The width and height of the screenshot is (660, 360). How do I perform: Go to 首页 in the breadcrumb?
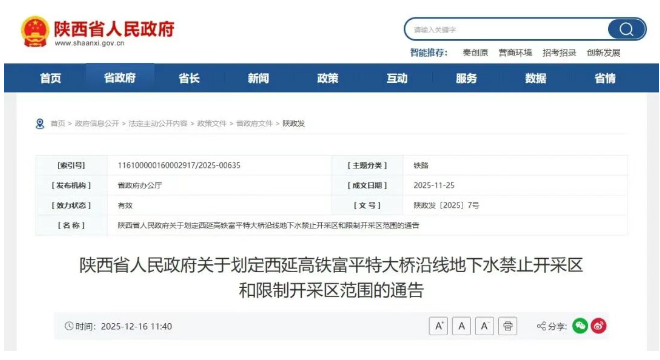(x=58, y=123)
